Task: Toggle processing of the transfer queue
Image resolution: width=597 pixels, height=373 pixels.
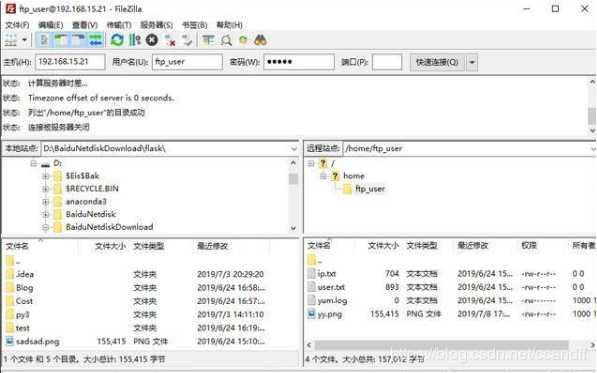Action: click(x=135, y=40)
